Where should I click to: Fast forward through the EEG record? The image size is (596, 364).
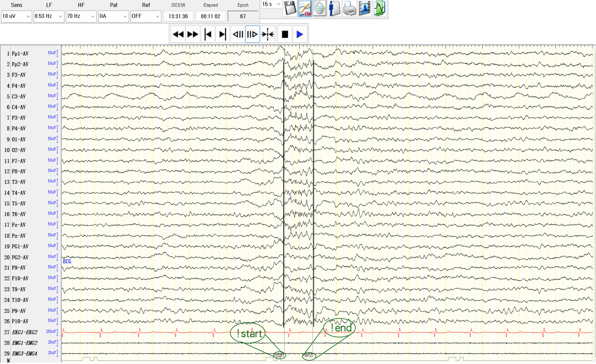[x=193, y=34]
